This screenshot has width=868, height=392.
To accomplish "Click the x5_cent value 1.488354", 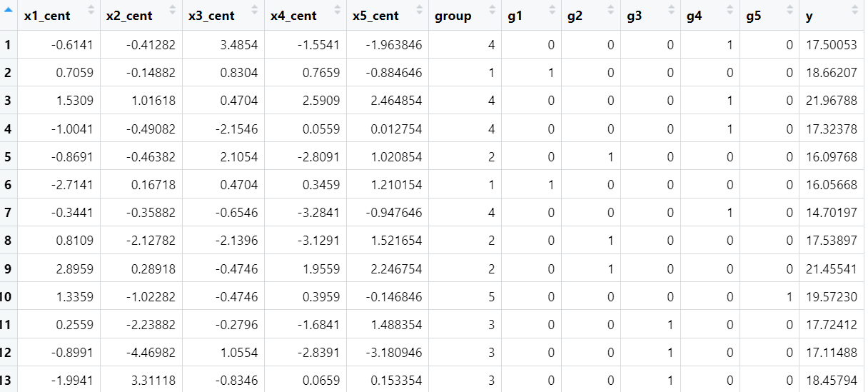I will click(x=397, y=325).
